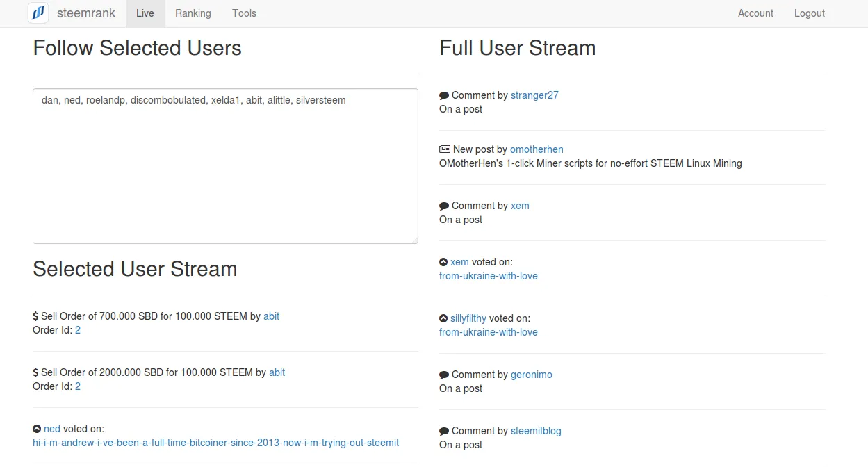Click dollar icon of 700.000 SBD sell order

coord(35,316)
